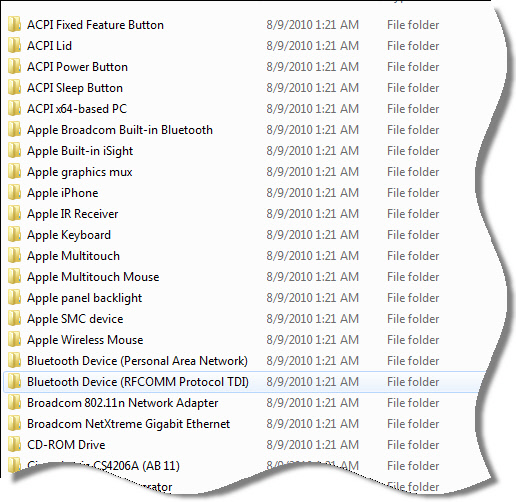
Task: Select the Apple Keyboard folder icon
Action: (x=14, y=235)
